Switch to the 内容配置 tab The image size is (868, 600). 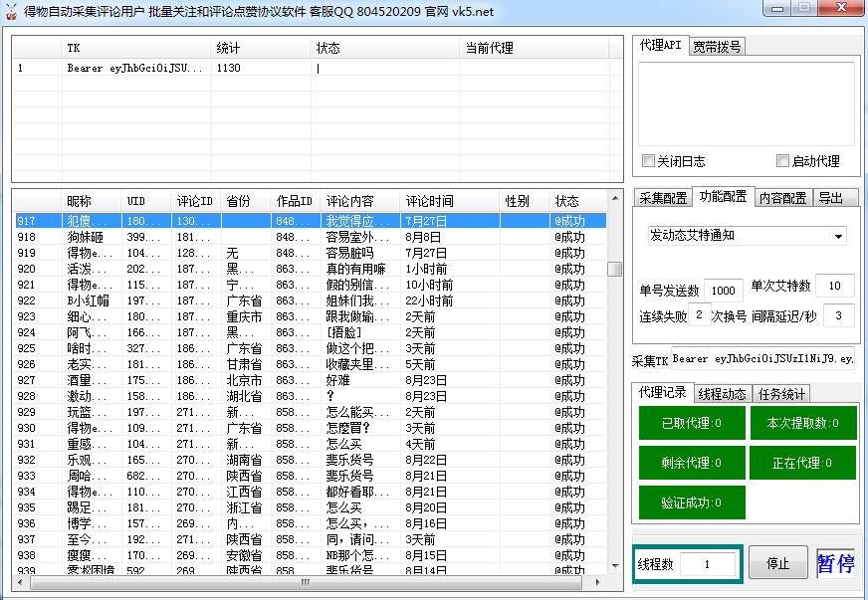[x=783, y=197]
